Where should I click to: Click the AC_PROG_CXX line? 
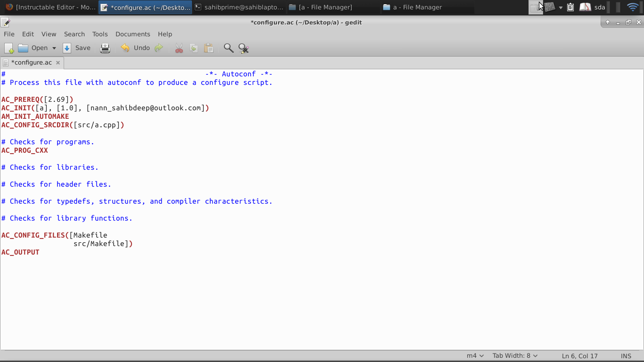pos(25,150)
